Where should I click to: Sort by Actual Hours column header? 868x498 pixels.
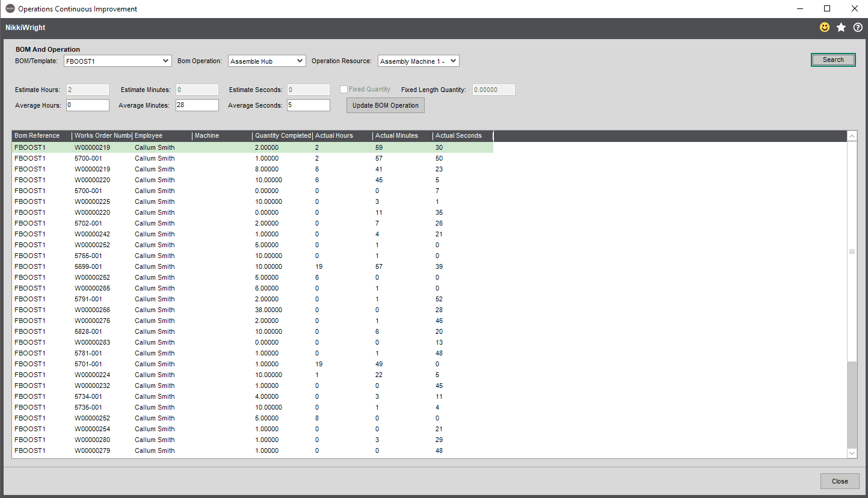(343, 136)
